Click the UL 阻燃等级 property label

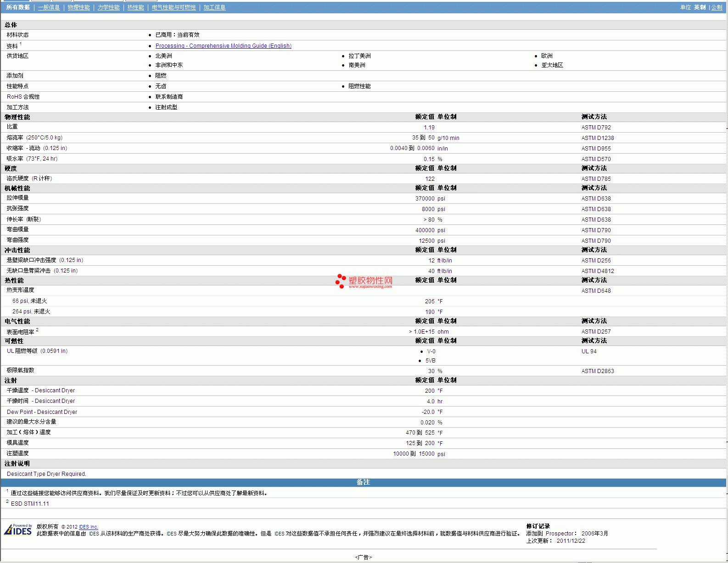22,351
